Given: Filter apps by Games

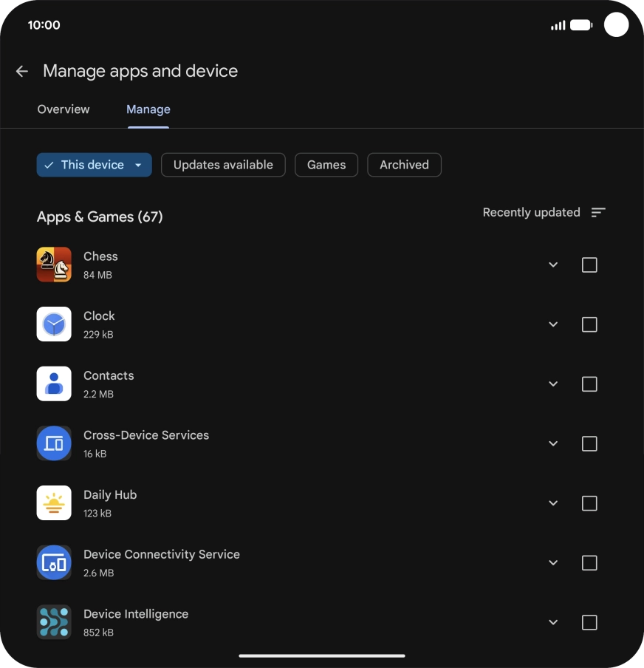Looking at the screenshot, I should coord(326,165).
